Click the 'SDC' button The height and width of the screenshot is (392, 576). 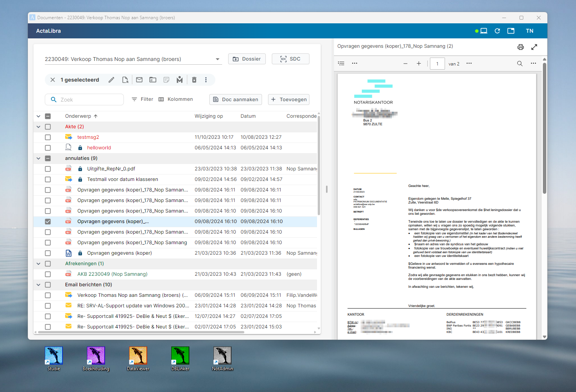coord(291,59)
